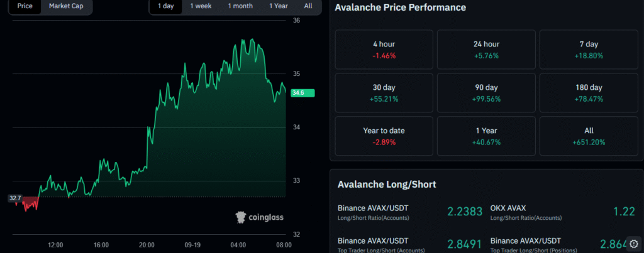Click the 12:00 time axis label

55,245
